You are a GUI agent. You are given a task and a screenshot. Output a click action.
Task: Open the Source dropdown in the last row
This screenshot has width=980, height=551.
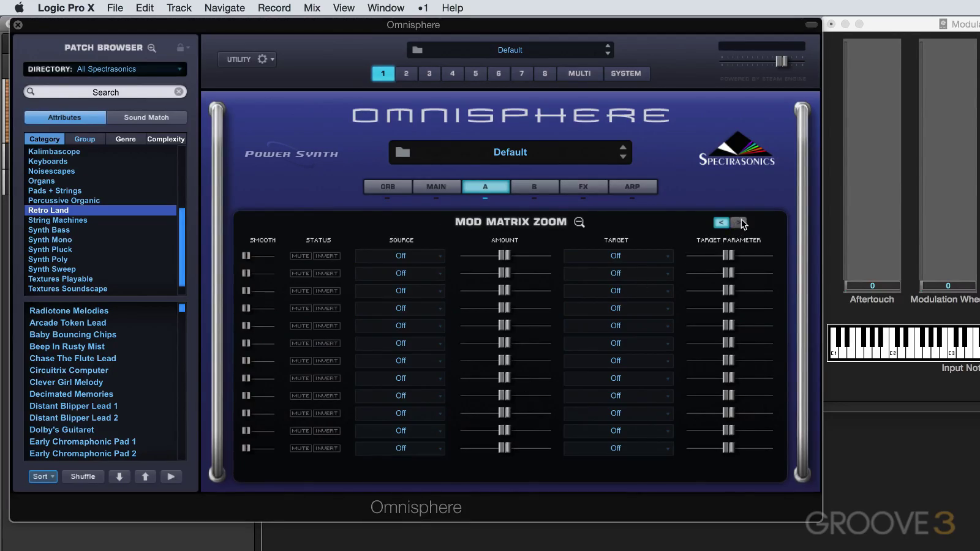tap(401, 448)
